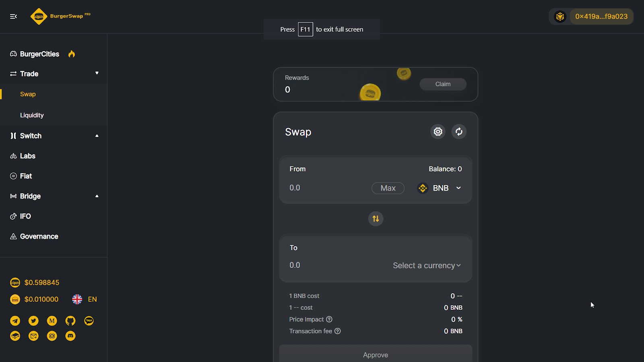Click the Transaction fee help icon

pyautogui.click(x=338, y=331)
